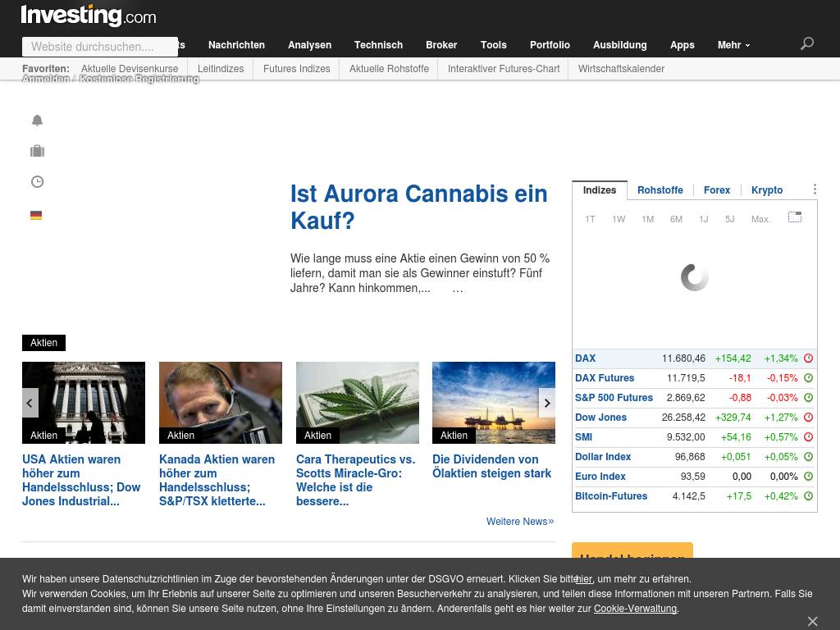840x630 pixels.
Task: Close the cookie notice banner
Action: 812,621
